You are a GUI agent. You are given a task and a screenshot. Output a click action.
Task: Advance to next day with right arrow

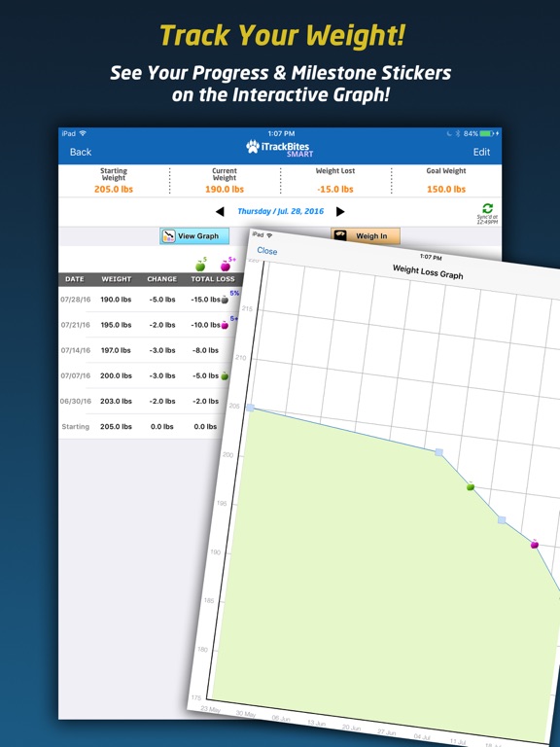[340, 211]
